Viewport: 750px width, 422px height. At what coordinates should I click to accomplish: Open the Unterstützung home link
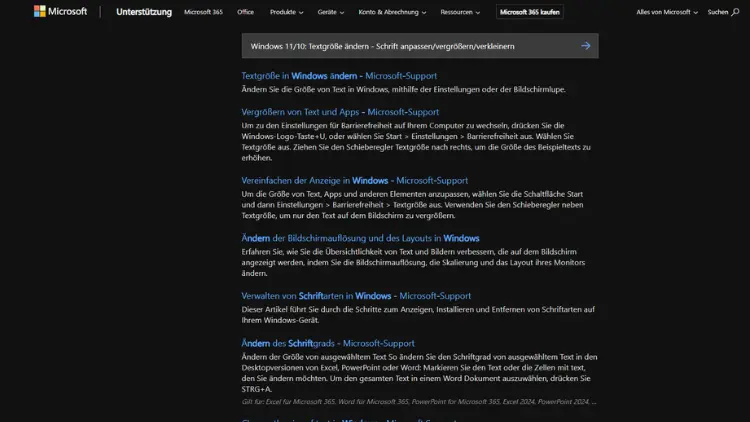point(144,12)
